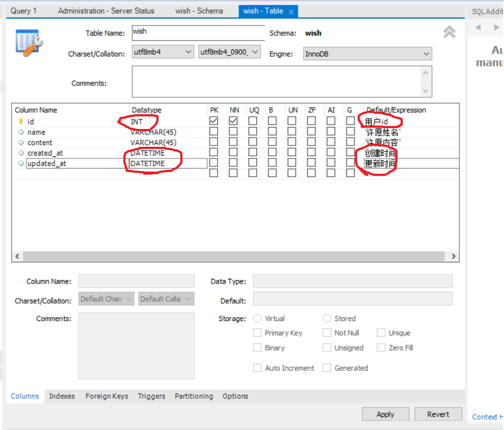Select the Stored storage radio button
Image resolution: width=504 pixels, height=430 pixels.
tap(327, 318)
